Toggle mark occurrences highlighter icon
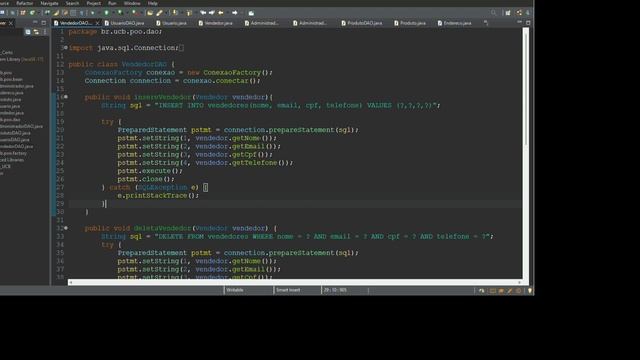The height and width of the screenshot is (360, 640). (56, 13)
